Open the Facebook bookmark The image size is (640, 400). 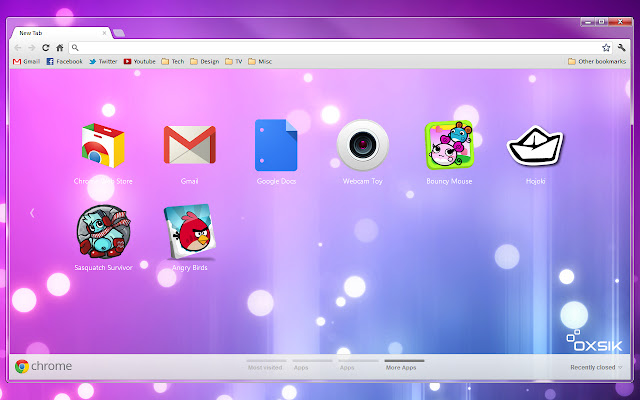pos(64,61)
